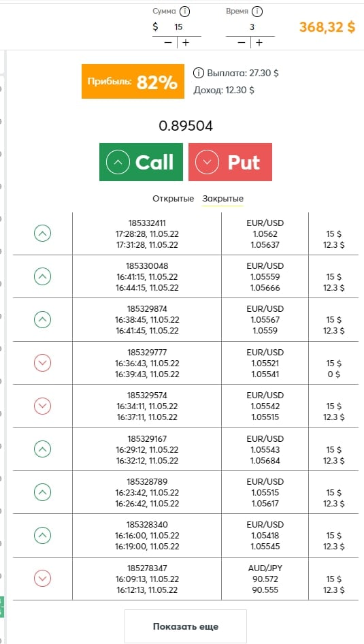The height and width of the screenshot is (644, 364).
Task: Click the info icon next to Время
Action: (257, 12)
